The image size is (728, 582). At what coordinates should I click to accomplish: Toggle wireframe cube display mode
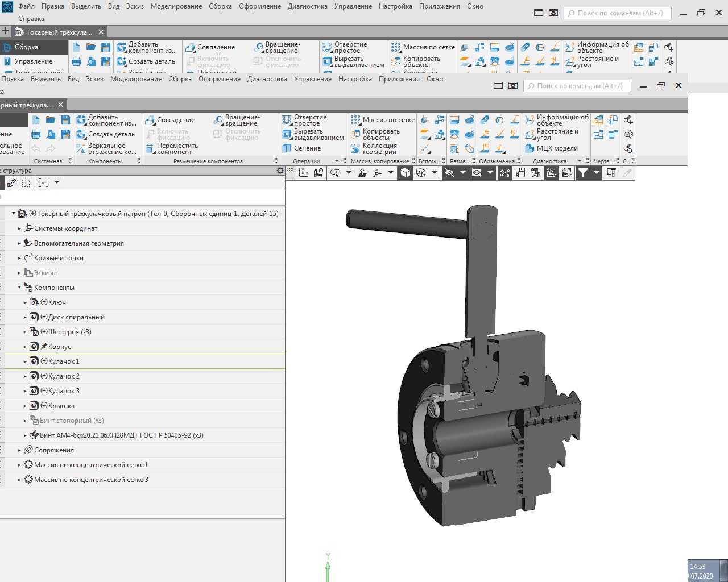(421, 173)
